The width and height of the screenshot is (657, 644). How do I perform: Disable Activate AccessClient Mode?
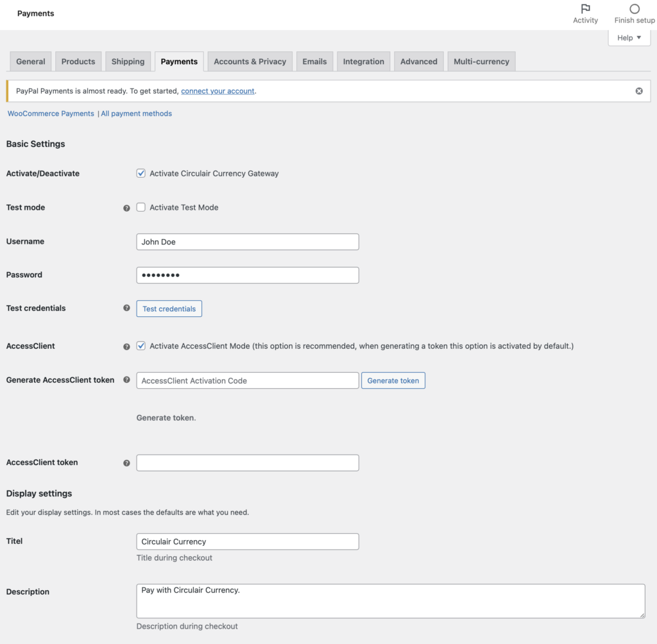point(141,346)
